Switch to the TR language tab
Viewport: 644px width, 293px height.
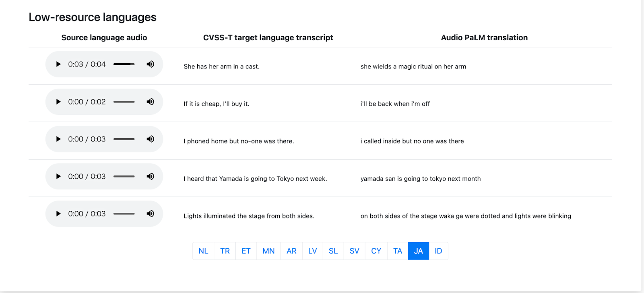(x=225, y=251)
